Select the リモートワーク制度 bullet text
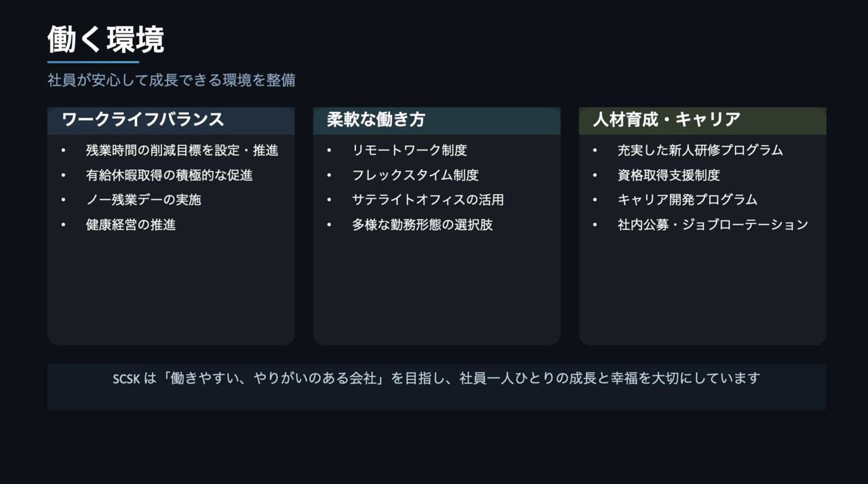This screenshot has width=868, height=484. (410, 150)
